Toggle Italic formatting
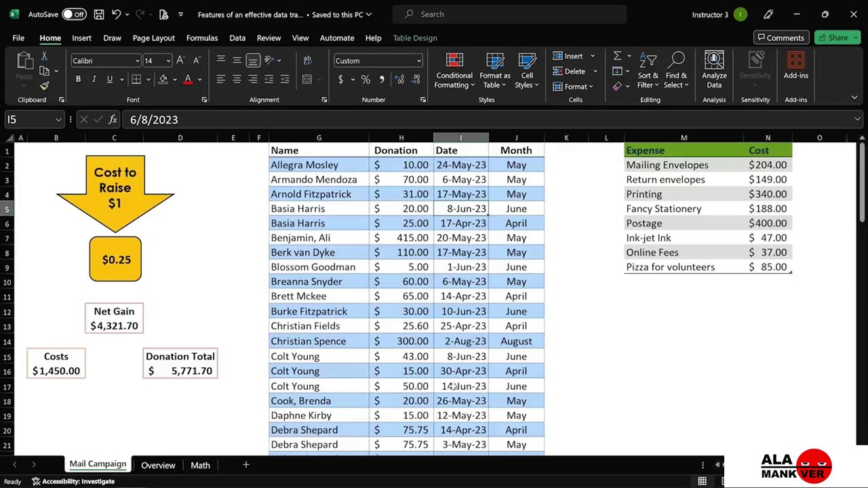868x488 pixels. pyautogui.click(x=94, y=79)
